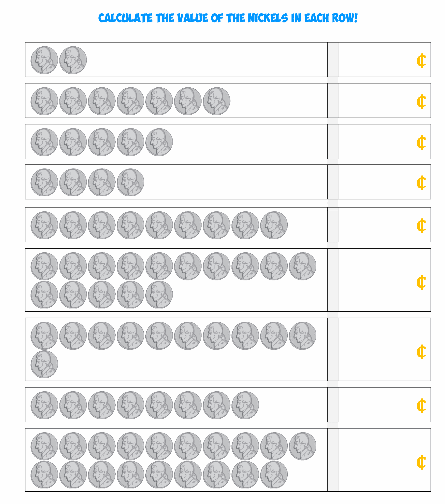Click the cent symbol in the top answer box

pos(421,61)
